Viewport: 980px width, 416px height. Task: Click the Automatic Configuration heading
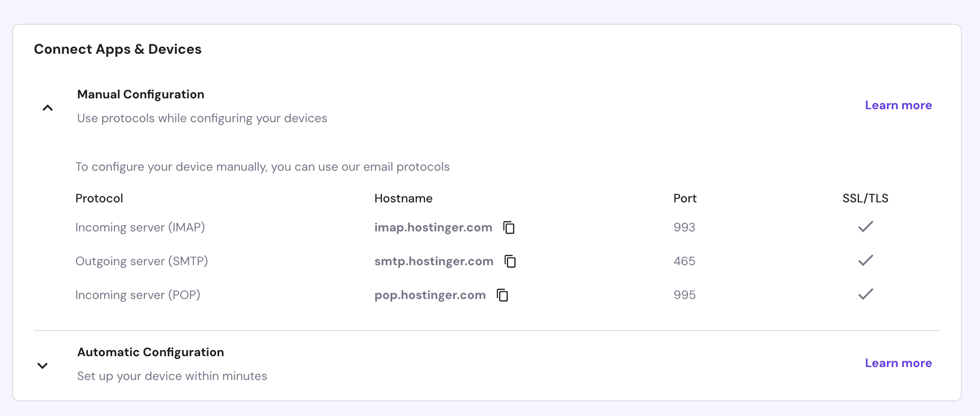(x=150, y=352)
